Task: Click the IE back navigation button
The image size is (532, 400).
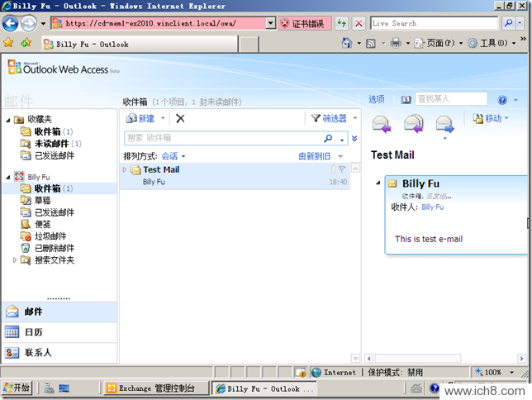Action: [10, 23]
